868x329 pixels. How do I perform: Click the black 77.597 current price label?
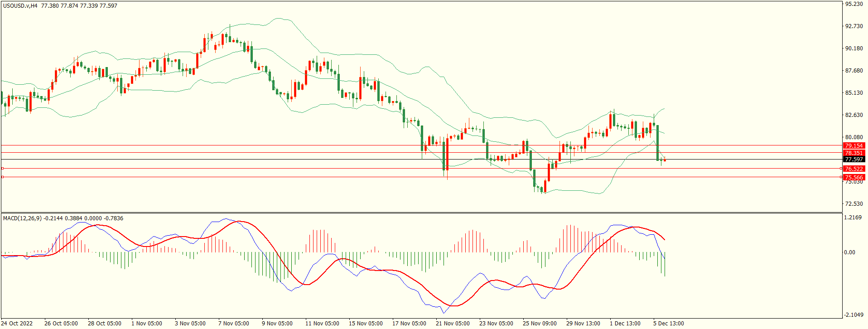(854, 159)
